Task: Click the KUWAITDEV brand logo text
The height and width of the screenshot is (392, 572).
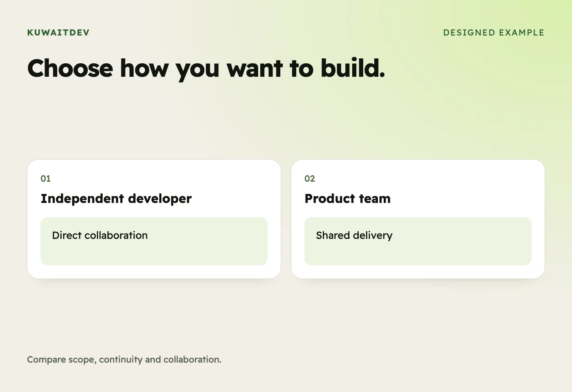Action: pos(58,33)
